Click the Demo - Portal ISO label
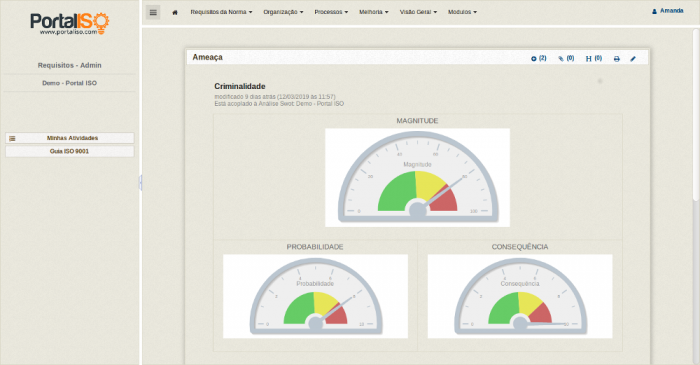 pyautogui.click(x=70, y=83)
